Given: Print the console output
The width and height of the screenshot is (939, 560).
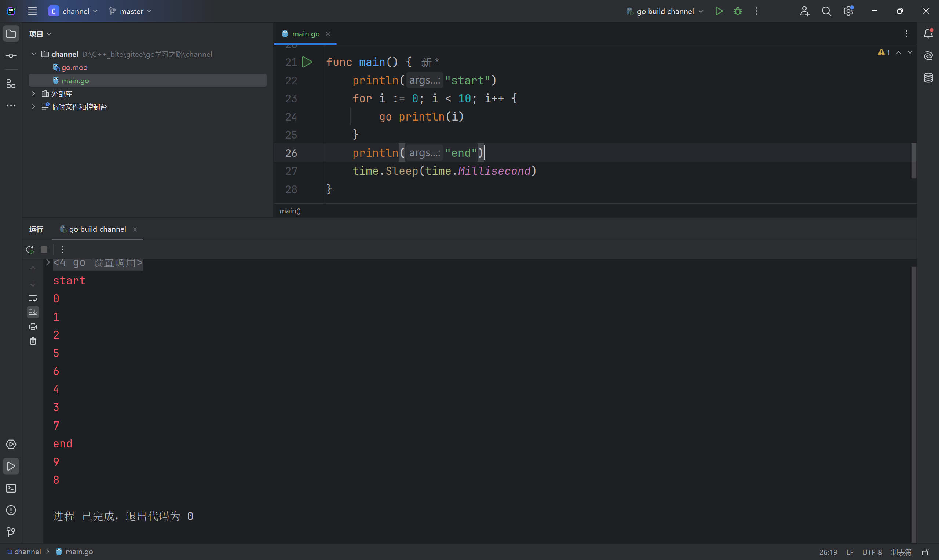Looking at the screenshot, I should 33,327.
